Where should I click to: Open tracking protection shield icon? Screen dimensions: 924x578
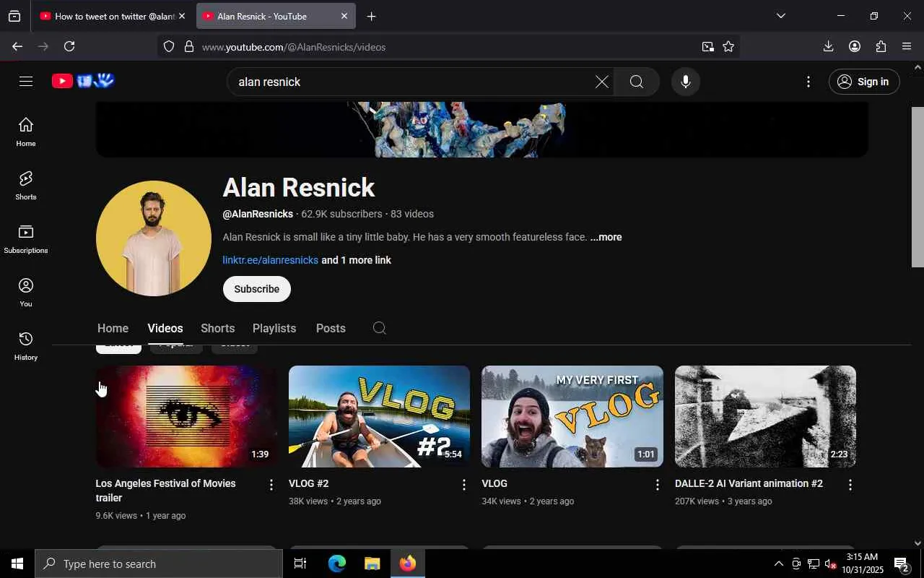[169, 46]
